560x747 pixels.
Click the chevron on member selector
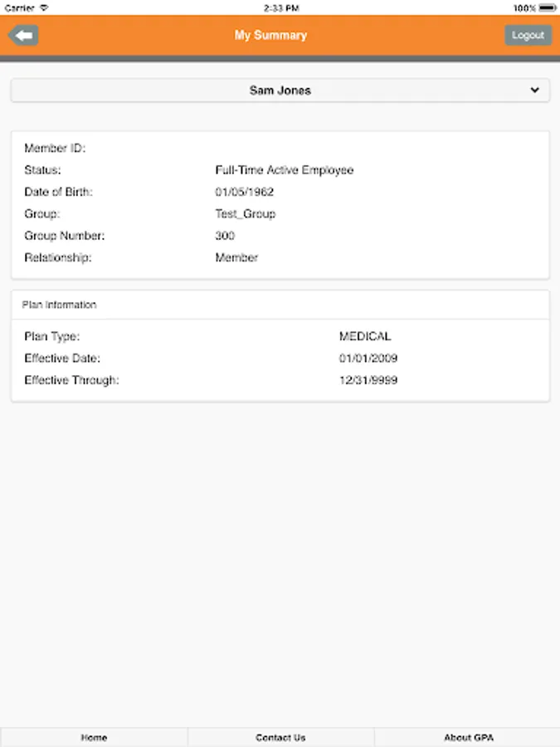534,90
